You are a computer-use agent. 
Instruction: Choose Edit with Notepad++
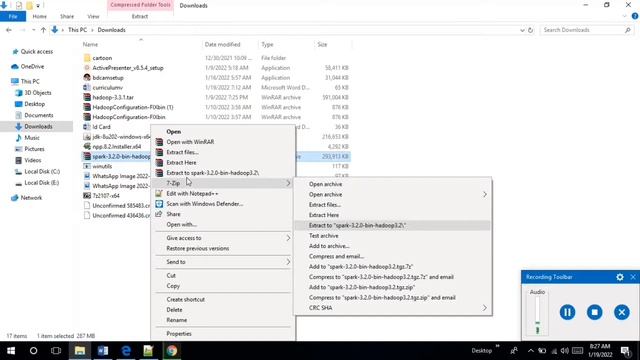pyautogui.click(x=222, y=193)
